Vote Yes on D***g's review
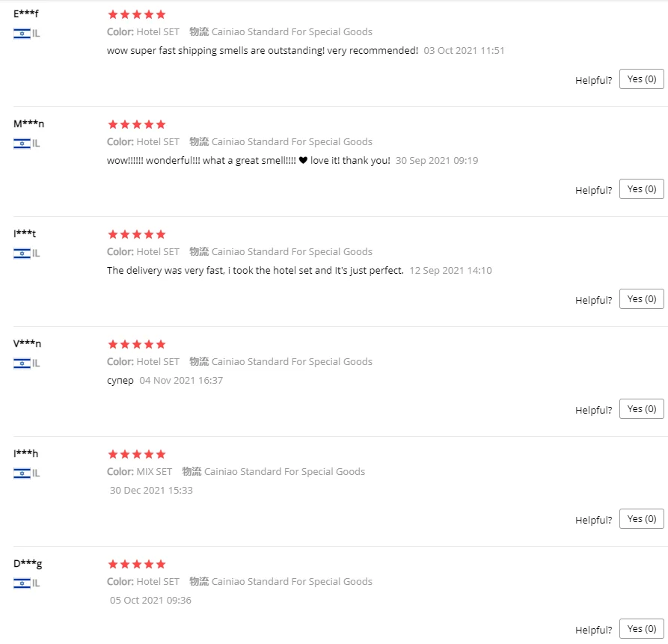Viewport: 668px width, 644px height. pos(641,628)
